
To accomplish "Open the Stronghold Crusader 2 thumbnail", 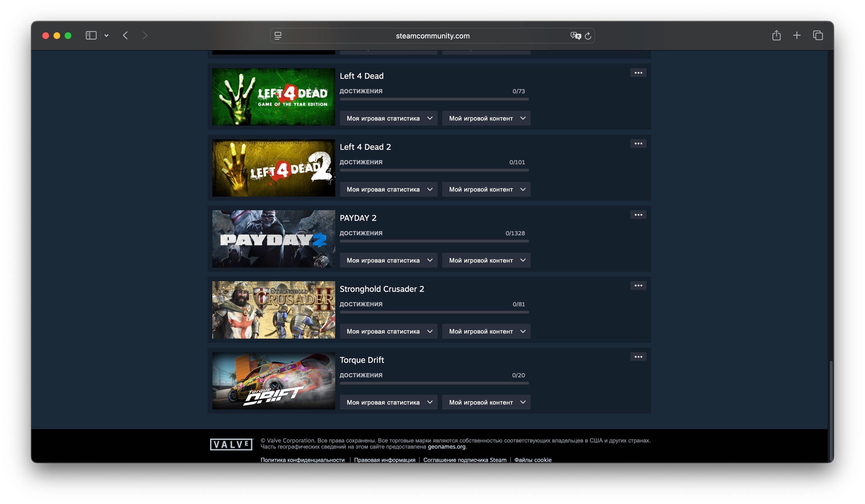I will pyautogui.click(x=274, y=310).
